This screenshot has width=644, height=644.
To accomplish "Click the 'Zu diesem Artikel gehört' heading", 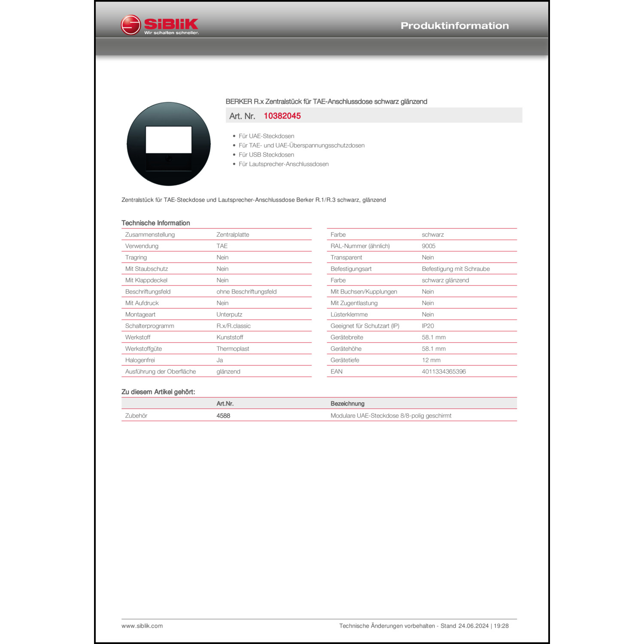I will pos(158,392).
